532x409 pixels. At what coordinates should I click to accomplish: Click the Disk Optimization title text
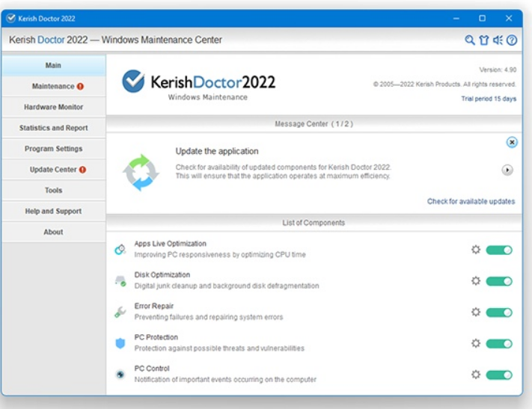[162, 274]
